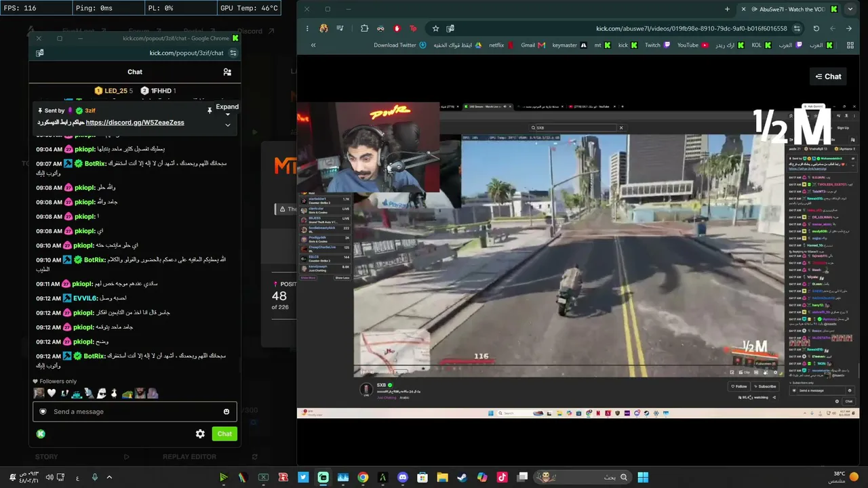Viewport: 868px width, 488px height.
Task: Open chat settings gear in popout chat
Action: (x=200, y=434)
